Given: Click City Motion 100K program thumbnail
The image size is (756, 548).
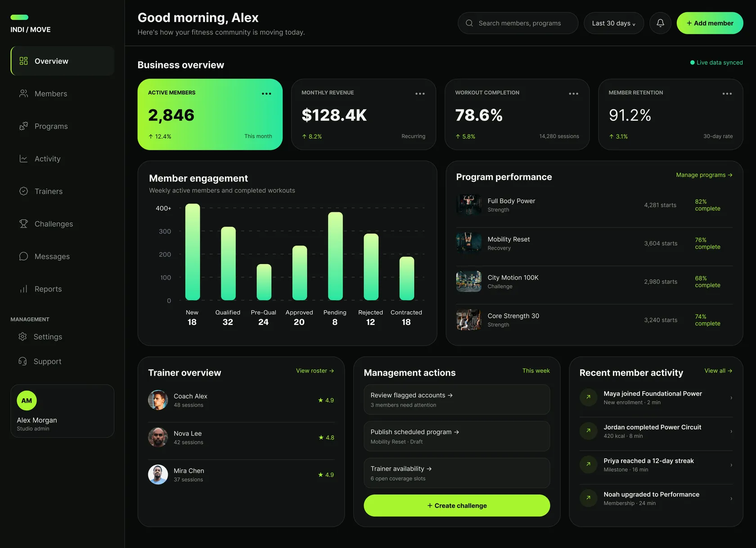Looking at the screenshot, I should click(x=469, y=282).
